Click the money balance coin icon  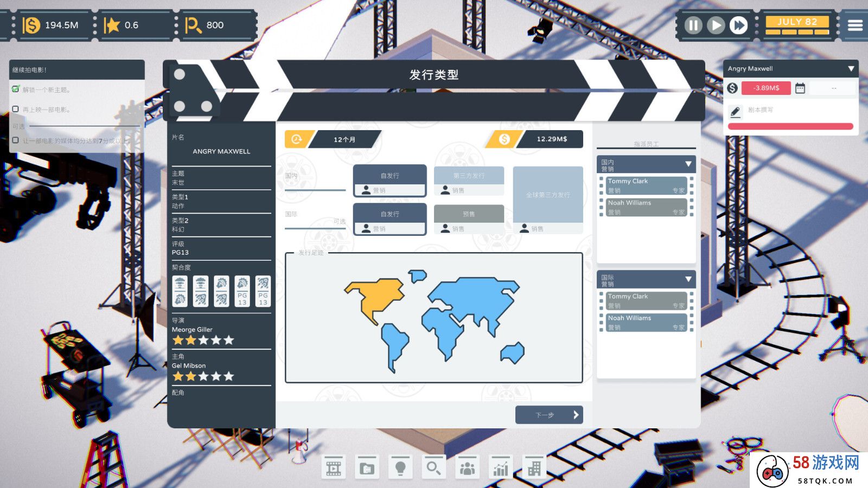tap(31, 25)
